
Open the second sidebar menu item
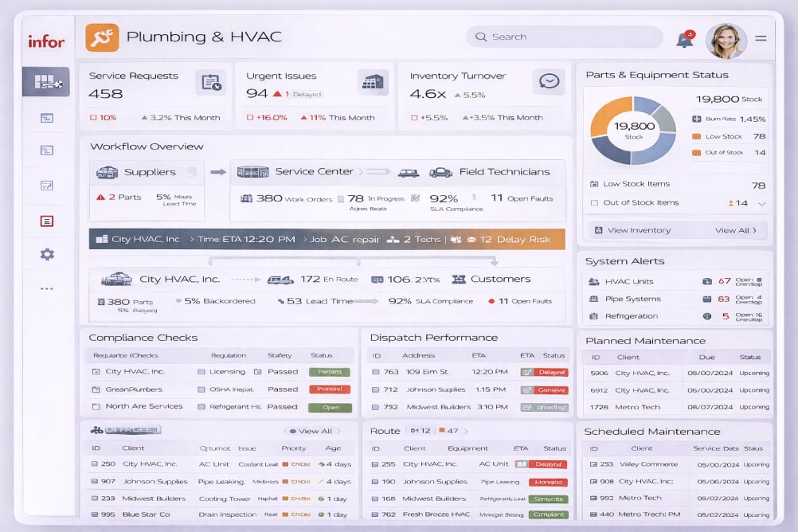coord(47,118)
